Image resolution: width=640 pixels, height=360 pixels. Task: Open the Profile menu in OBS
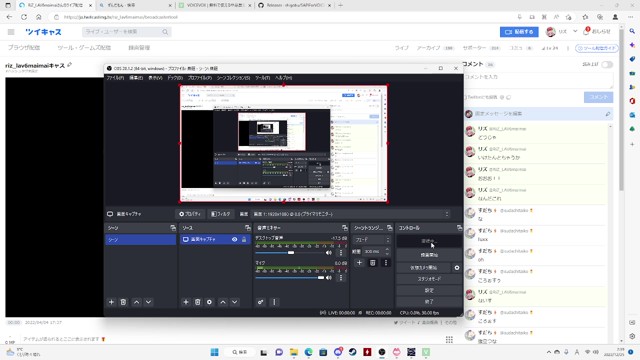[x=200, y=78]
